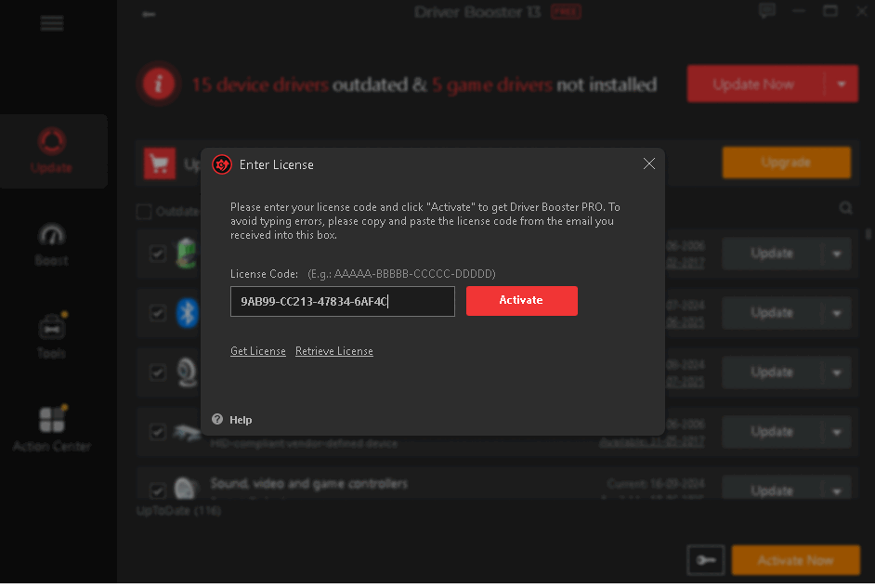Click the Get License link
875x588 pixels.
(257, 351)
